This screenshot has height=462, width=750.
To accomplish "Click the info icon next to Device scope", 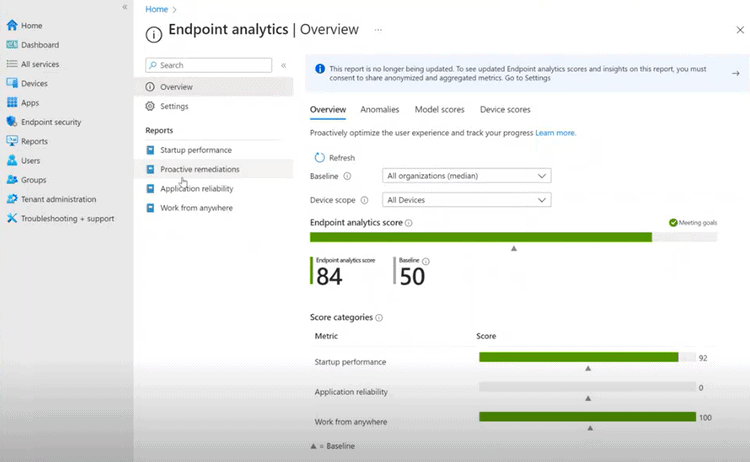I will point(364,200).
